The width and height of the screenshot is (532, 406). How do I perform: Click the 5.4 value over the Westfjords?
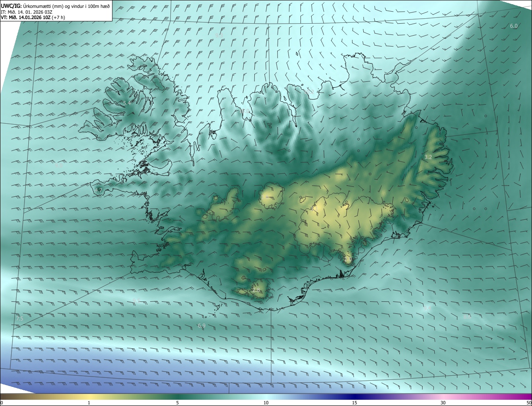pos(127,103)
